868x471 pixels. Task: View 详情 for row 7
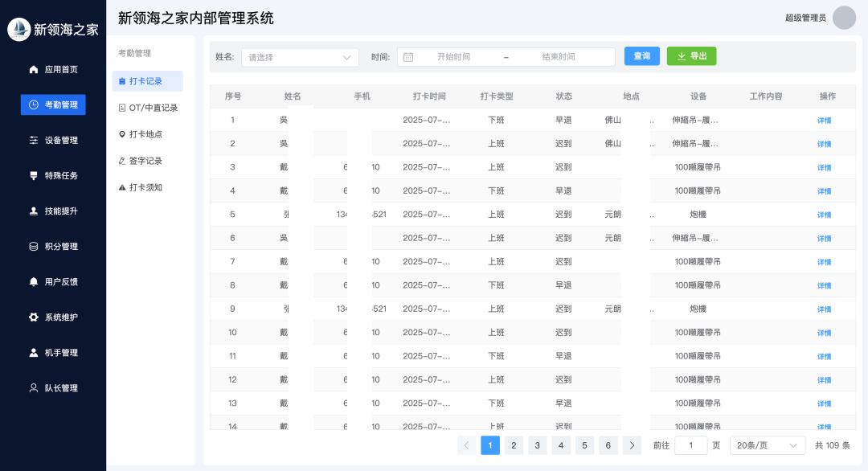coord(824,262)
